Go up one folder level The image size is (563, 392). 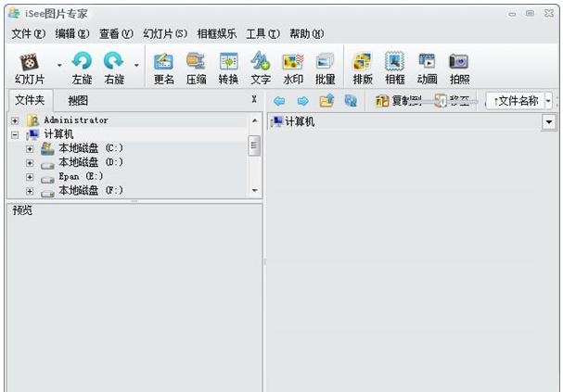click(326, 101)
